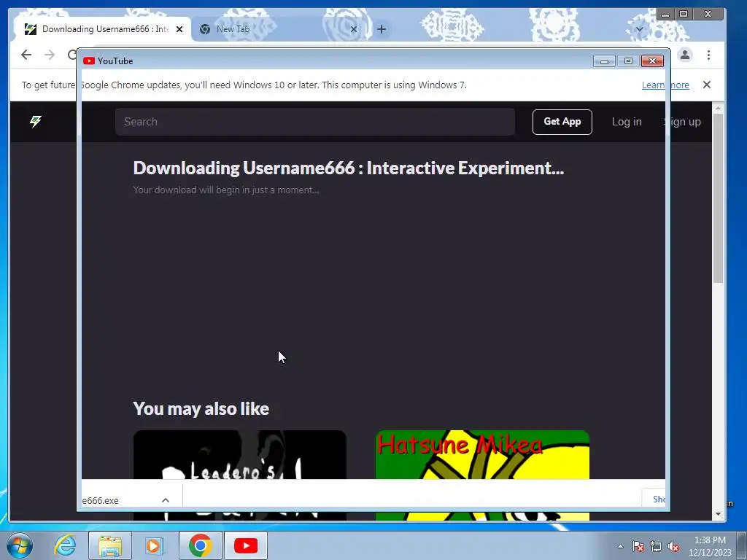Launch Internet Explorer from taskbar

(65, 545)
